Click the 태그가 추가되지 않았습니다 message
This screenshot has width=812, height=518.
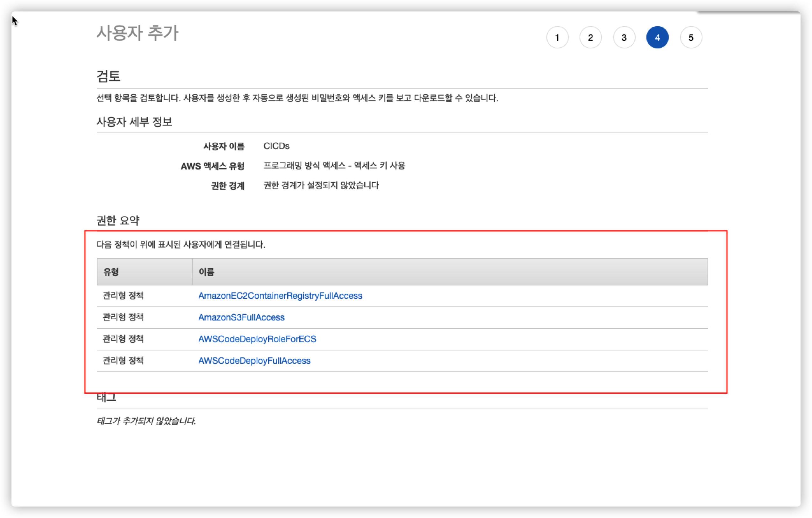coord(146,421)
